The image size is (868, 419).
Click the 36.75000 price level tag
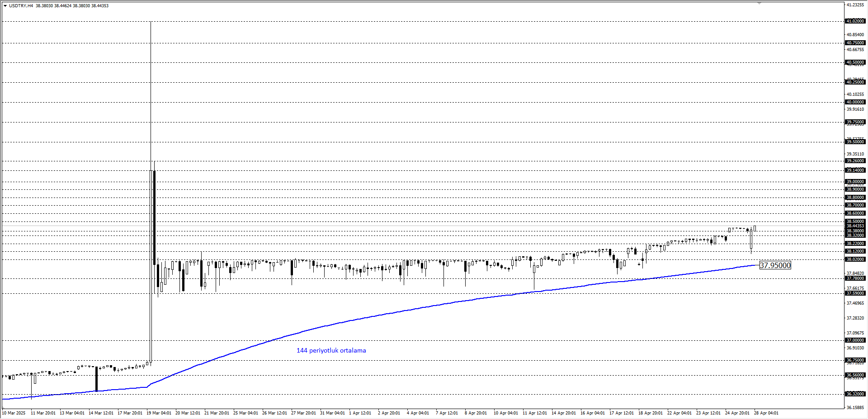[x=855, y=360]
